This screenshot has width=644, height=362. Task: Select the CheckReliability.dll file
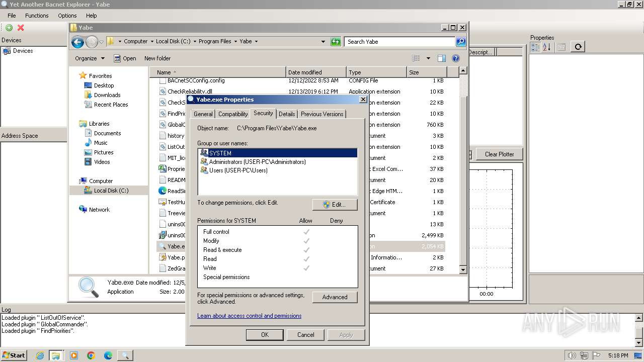[190, 92]
